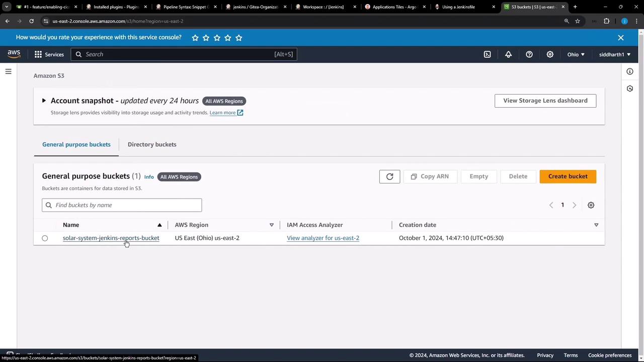Viewport: 644px width, 362px height.
Task: Open the Services grid menu
Action: click(49, 54)
